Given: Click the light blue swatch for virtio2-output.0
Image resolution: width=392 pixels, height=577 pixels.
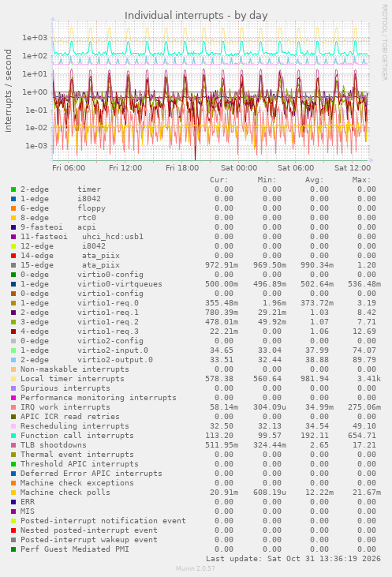Looking at the screenshot, I should 13,360.
